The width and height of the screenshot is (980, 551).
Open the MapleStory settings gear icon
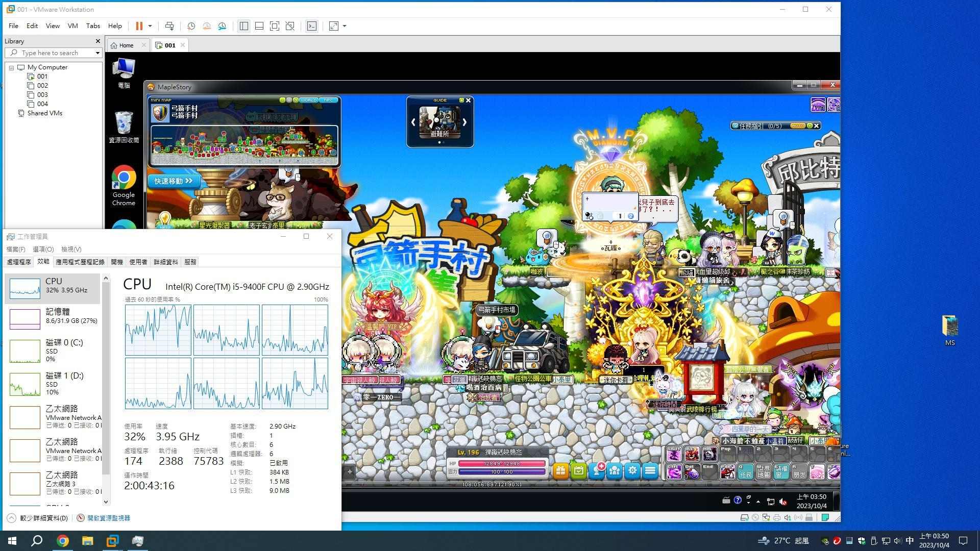tap(632, 470)
